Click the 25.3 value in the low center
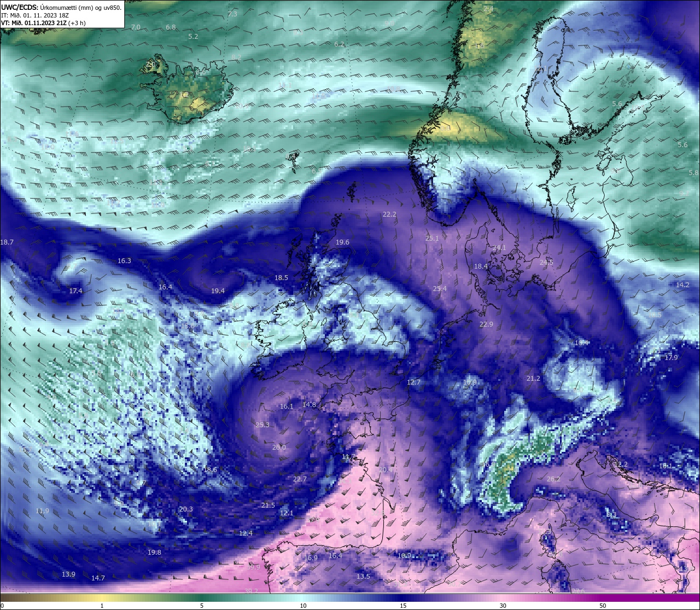This screenshot has width=700, height=610. coord(262,425)
